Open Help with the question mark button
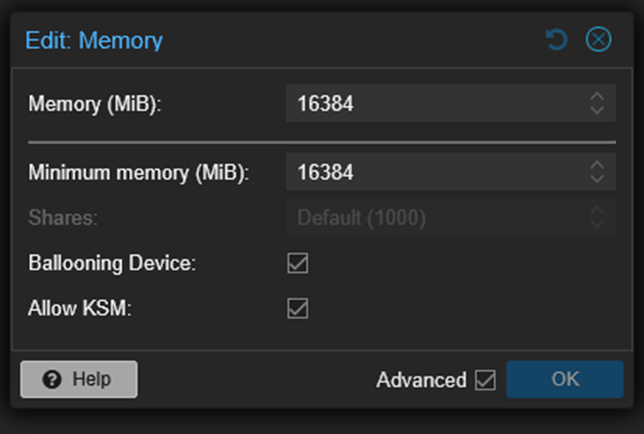Screen dimensions: 644x434 (79, 380)
